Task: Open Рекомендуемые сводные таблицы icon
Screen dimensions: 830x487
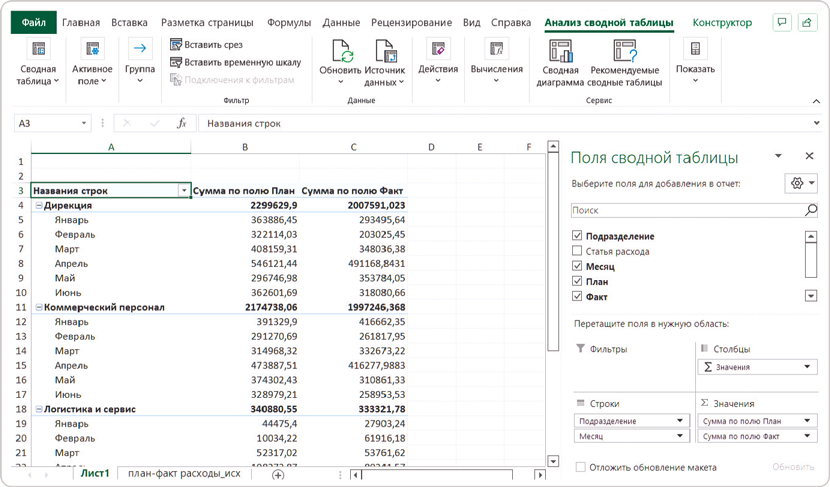Action: pyautogui.click(x=625, y=50)
